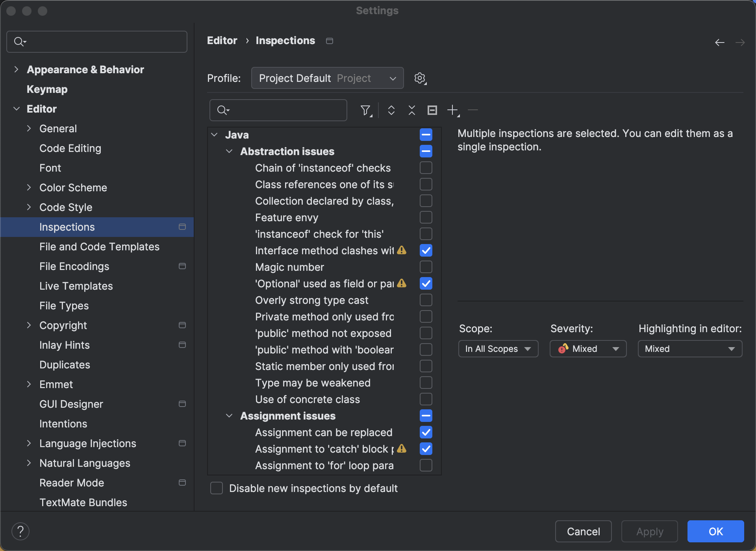Open the Profile dropdown
This screenshot has width=756, height=551.
pos(327,78)
